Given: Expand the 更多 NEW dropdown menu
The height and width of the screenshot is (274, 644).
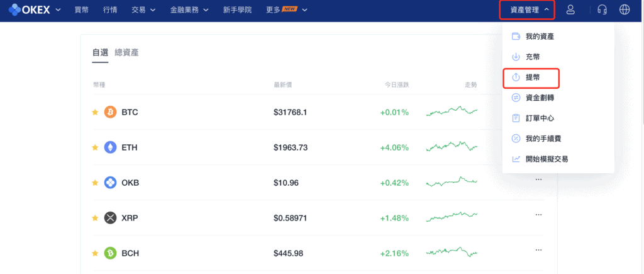Looking at the screenshot, I should tap(287, 10).
